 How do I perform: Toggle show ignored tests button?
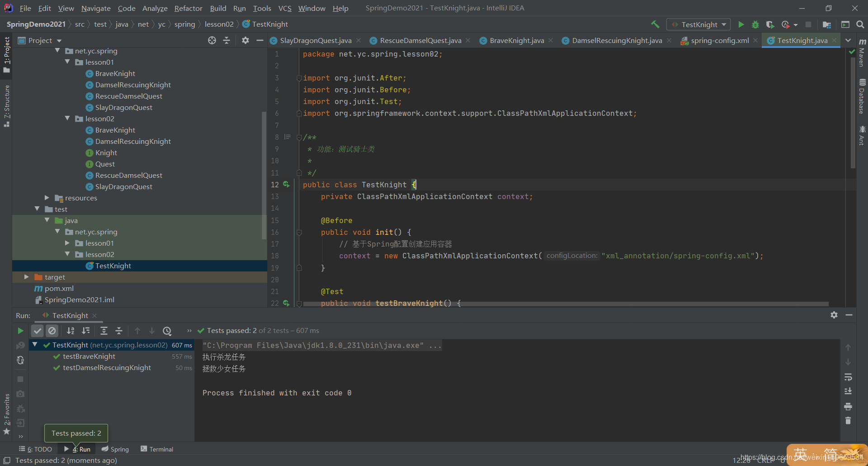(52, 331)
